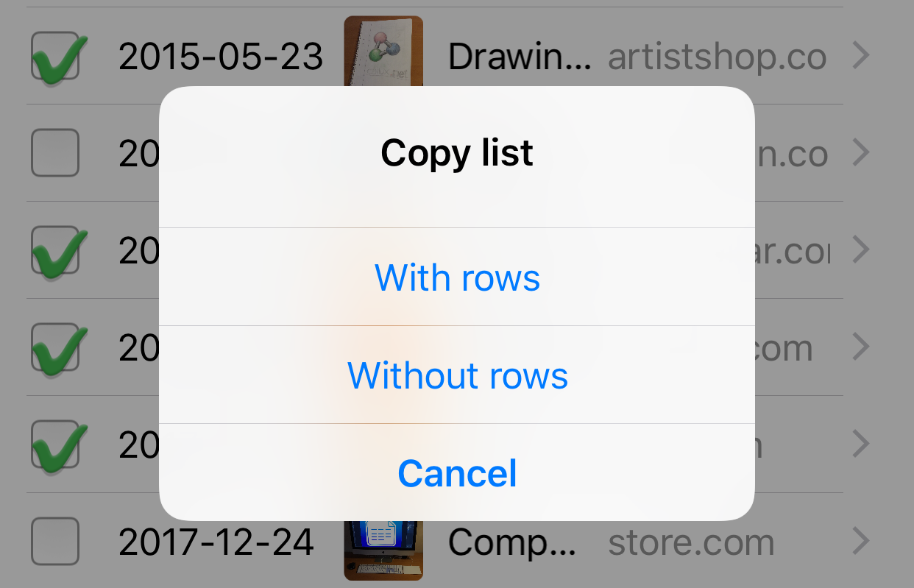Select the 2015-05-23 date cell

tap(221, 57)
